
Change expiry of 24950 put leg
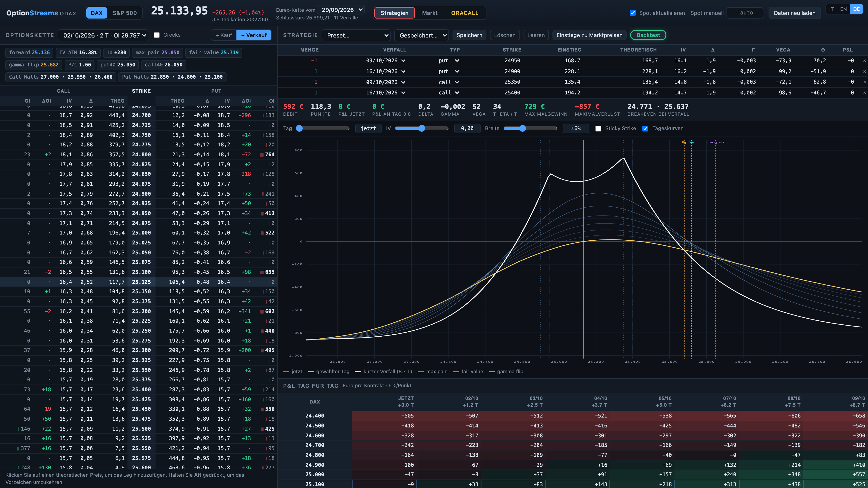tap(385, 61)
